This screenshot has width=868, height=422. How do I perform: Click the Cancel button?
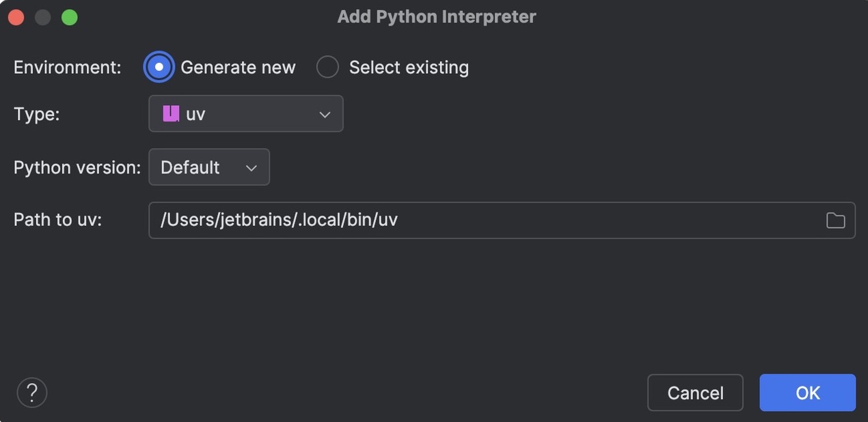[695, 393]
